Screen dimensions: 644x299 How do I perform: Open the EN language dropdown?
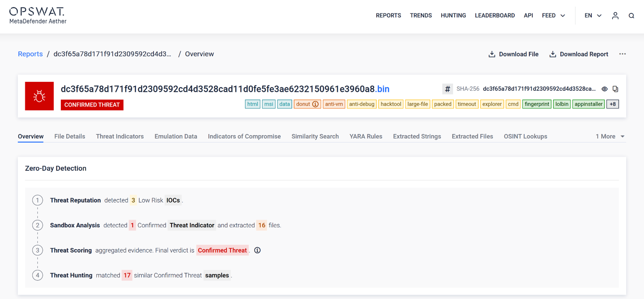tap(592, 15)
